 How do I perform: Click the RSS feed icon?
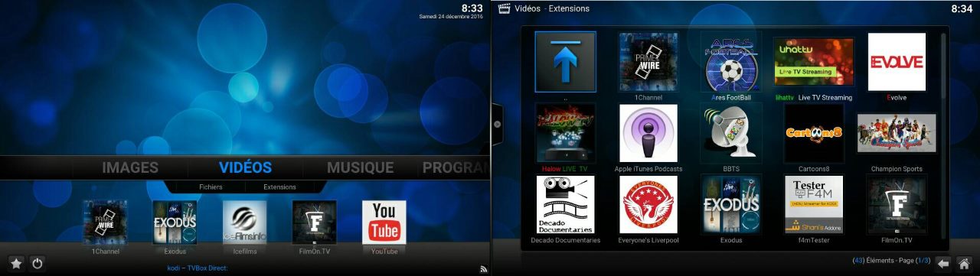(483, 268)
